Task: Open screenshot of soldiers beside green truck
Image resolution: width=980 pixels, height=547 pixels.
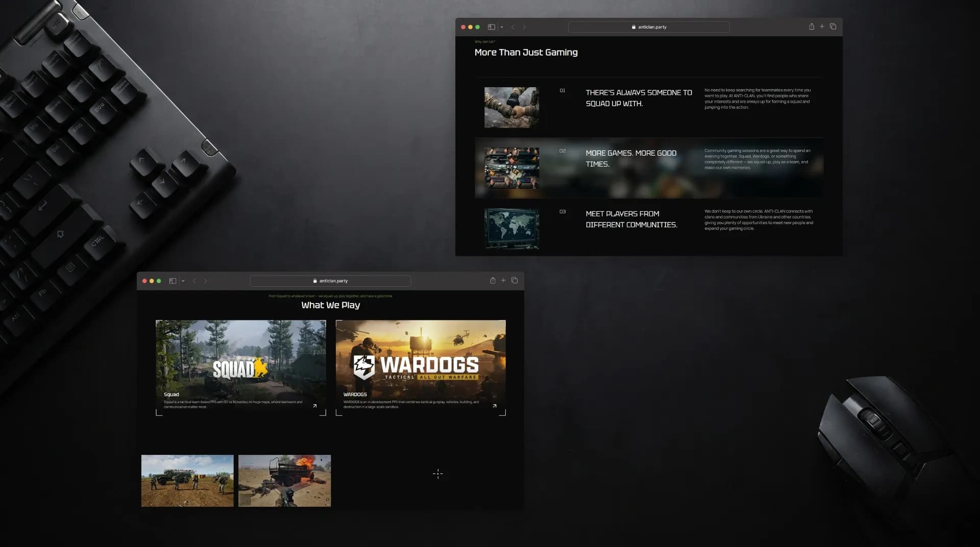Action: point(187,481)
